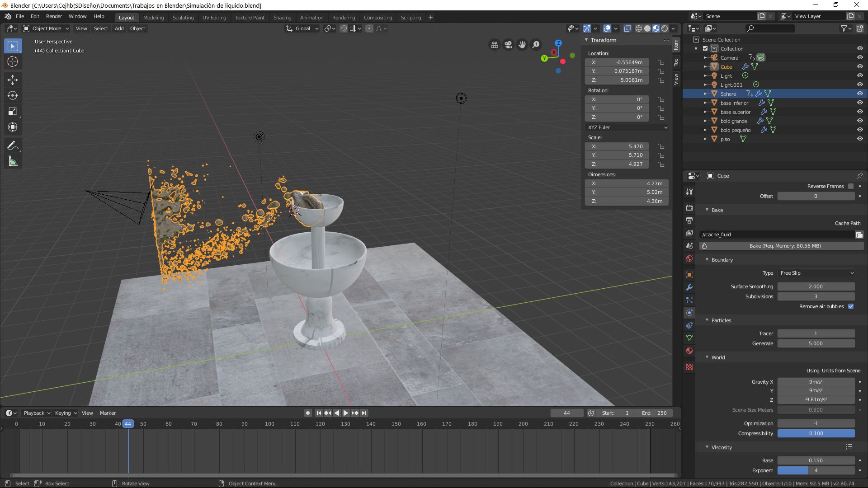This screenshot has width=868, height=488.
Task: Click the Bake fluid simulation button
Action: pos(781,246)
